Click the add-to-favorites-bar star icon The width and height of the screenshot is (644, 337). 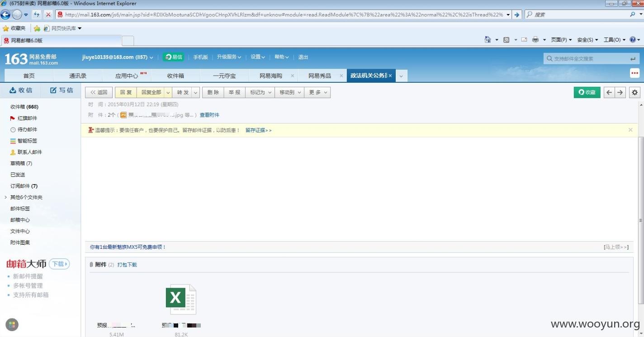tap(37, 28)
